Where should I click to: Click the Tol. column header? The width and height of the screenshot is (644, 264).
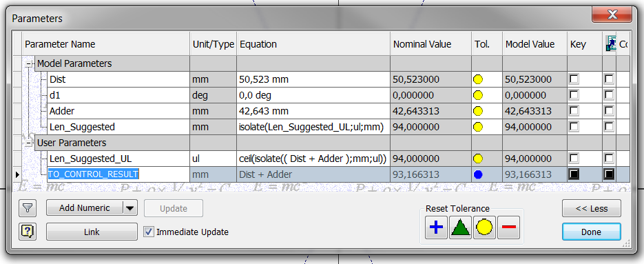tap(487, 44)
